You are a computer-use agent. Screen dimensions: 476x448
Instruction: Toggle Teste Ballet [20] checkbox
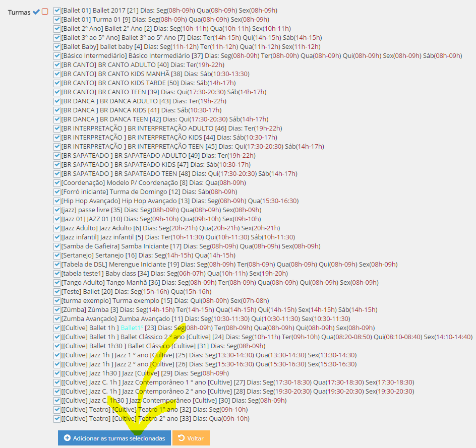pos(57,292)
